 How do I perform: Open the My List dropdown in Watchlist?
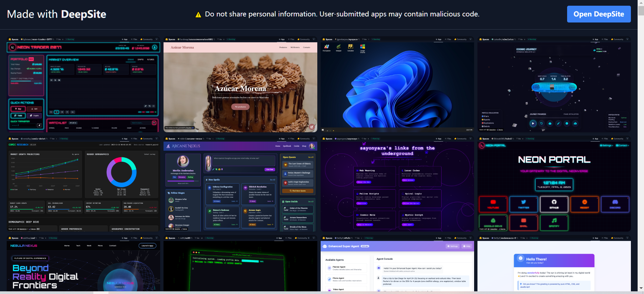click(73, 123)
